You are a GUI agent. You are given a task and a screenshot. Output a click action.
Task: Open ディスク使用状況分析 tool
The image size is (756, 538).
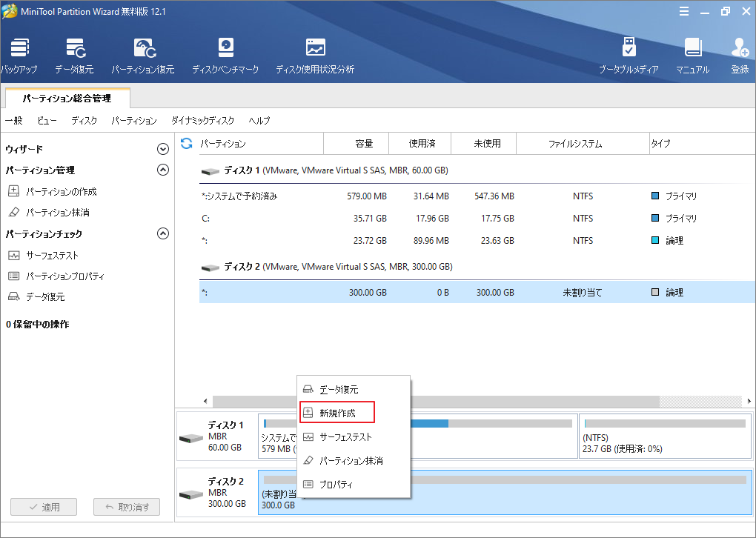[314, 52]
